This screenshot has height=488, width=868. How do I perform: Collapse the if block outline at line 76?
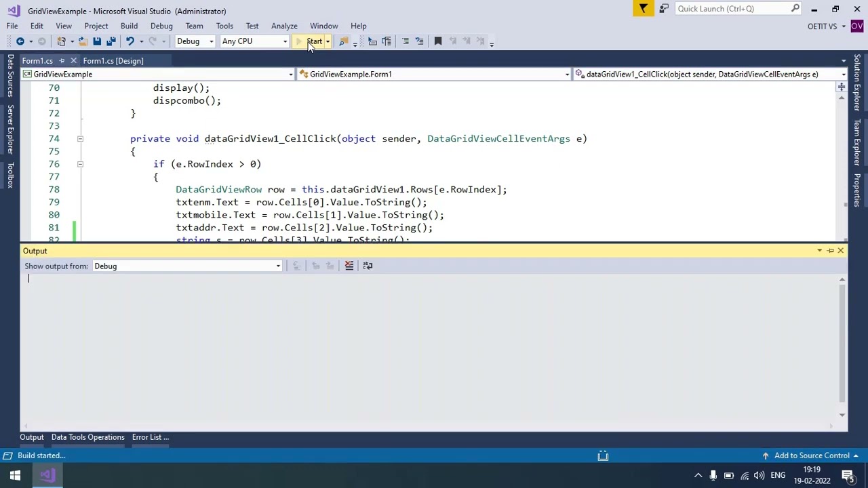tap(79, 164)
